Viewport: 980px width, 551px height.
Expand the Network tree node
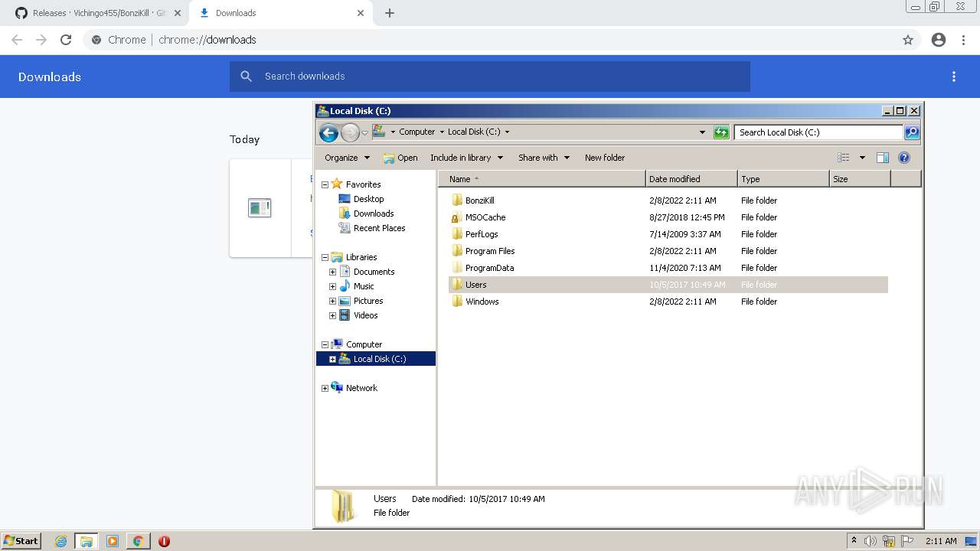[x=325, y=388]
